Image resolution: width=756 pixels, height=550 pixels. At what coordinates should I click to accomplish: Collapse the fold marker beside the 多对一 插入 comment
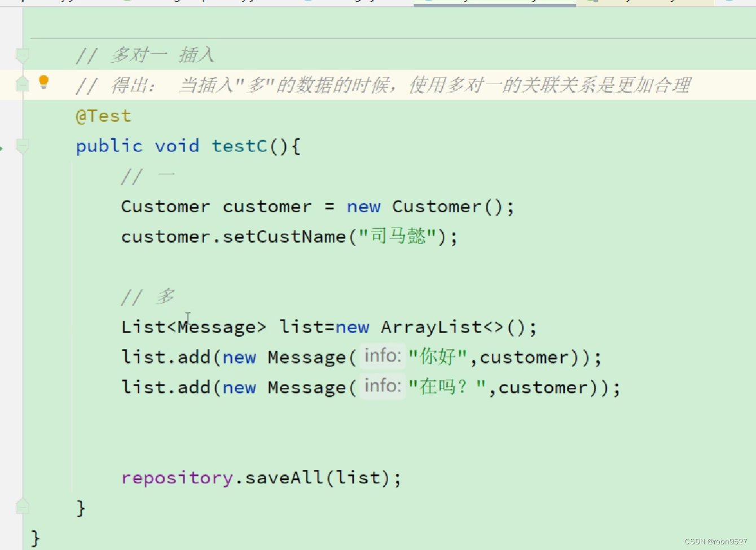coord(23,55)
